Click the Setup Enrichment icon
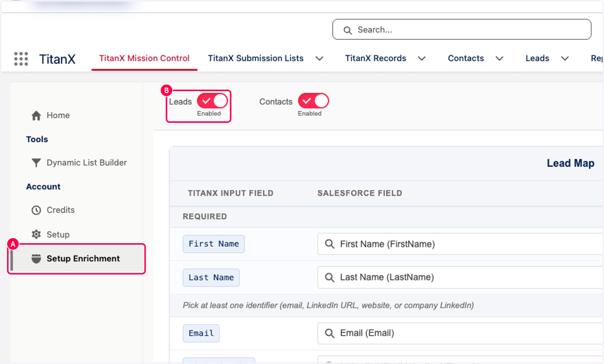 point(36,259)
